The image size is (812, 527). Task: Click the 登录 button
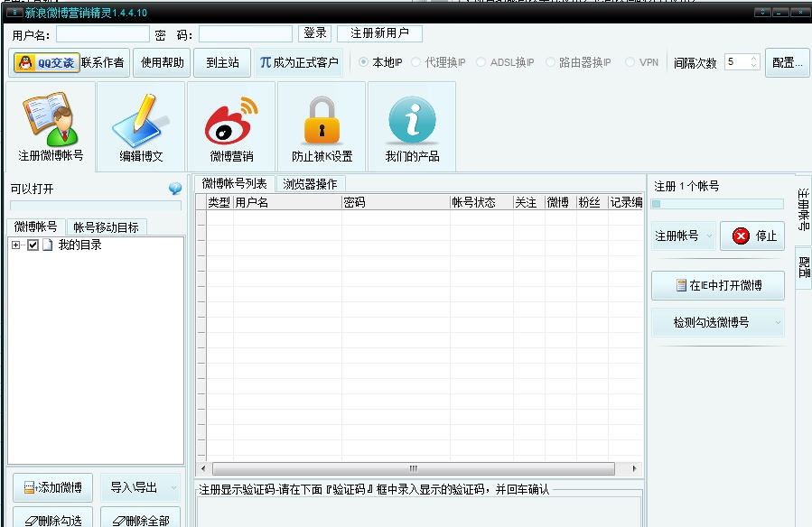coord(315,33)
